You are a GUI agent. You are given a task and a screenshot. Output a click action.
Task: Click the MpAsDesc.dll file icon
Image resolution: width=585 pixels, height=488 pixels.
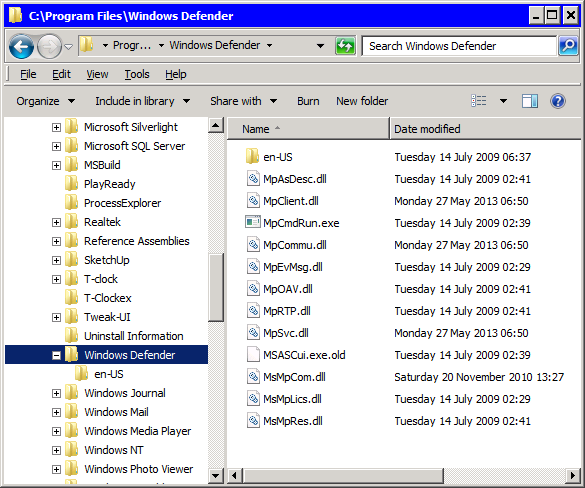(x=253, y=179)
